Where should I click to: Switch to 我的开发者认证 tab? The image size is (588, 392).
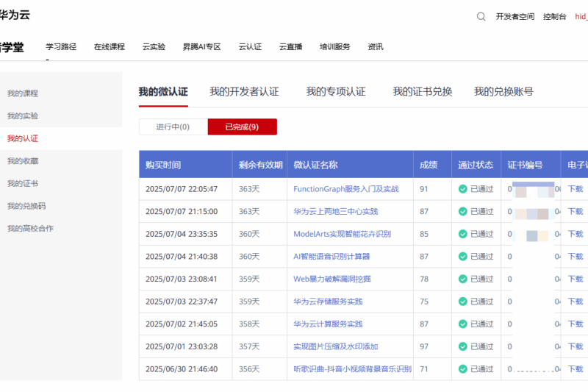(x=244, y=92)
